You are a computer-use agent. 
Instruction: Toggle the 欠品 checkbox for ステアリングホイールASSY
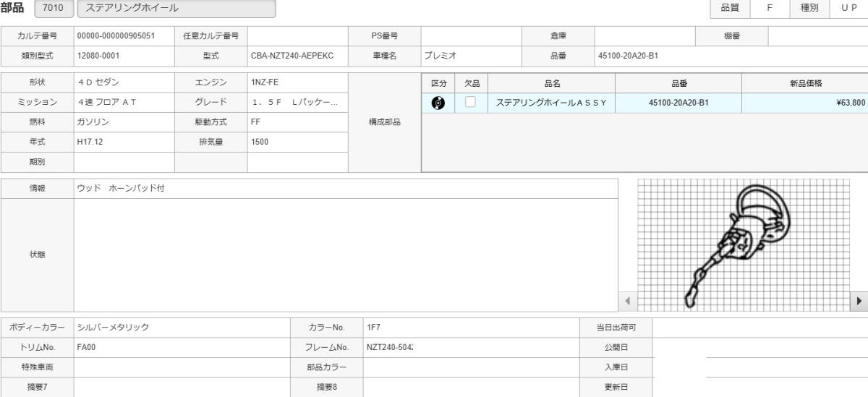[x=470, y=103]
